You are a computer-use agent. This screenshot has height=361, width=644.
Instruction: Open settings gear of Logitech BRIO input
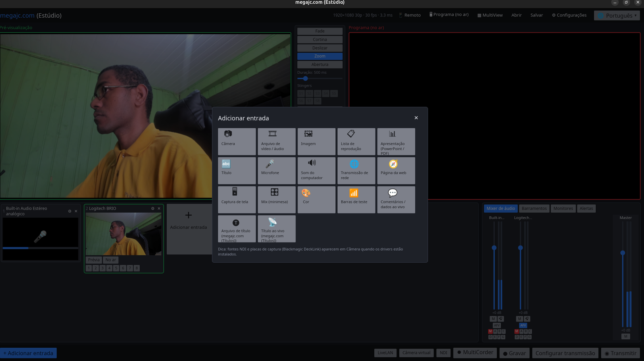153,208
